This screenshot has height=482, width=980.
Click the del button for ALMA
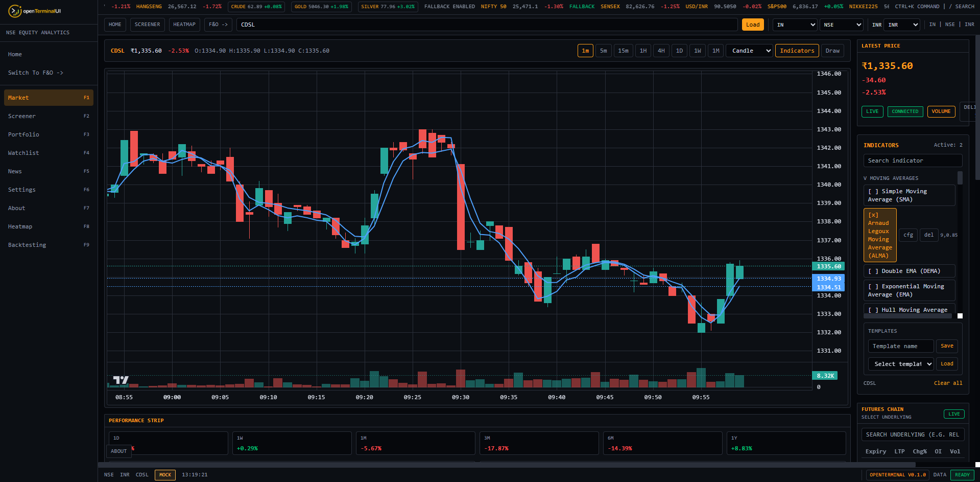pos(929,235)
